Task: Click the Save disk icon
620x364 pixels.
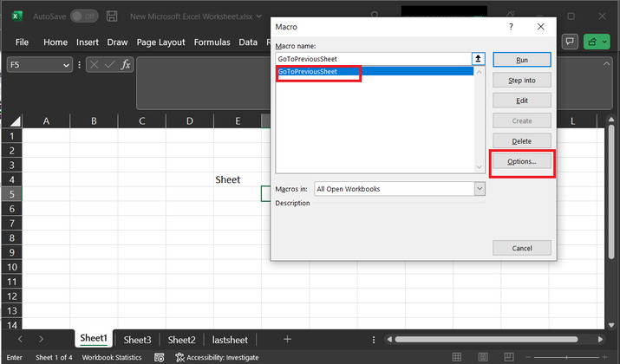Action: click(112, 16)
